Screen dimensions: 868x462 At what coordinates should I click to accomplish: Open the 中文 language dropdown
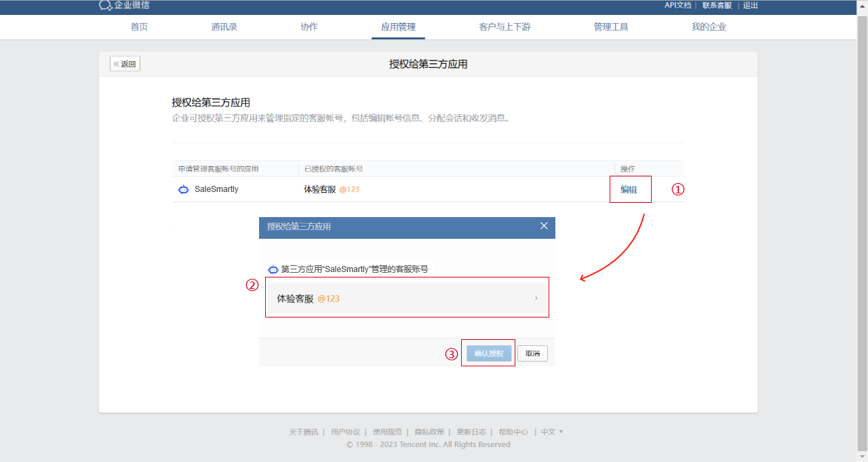tap(552, 432)
